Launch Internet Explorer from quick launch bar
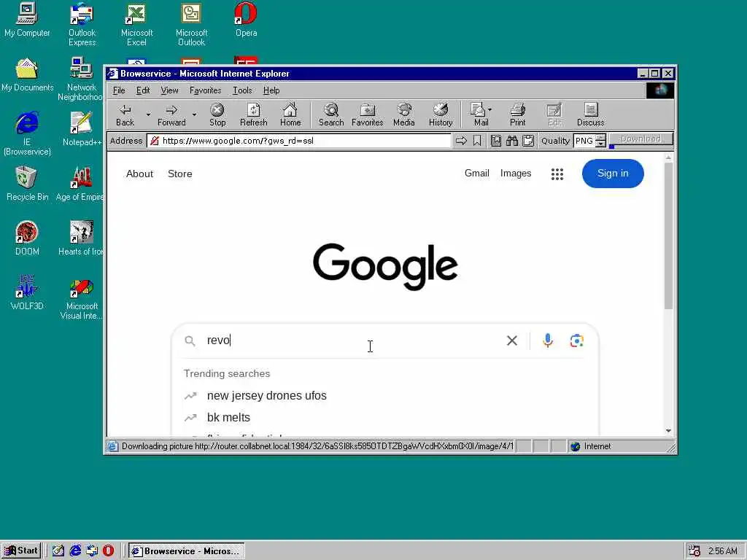Screen dimensions: 747x560 (x=75, y=551)
